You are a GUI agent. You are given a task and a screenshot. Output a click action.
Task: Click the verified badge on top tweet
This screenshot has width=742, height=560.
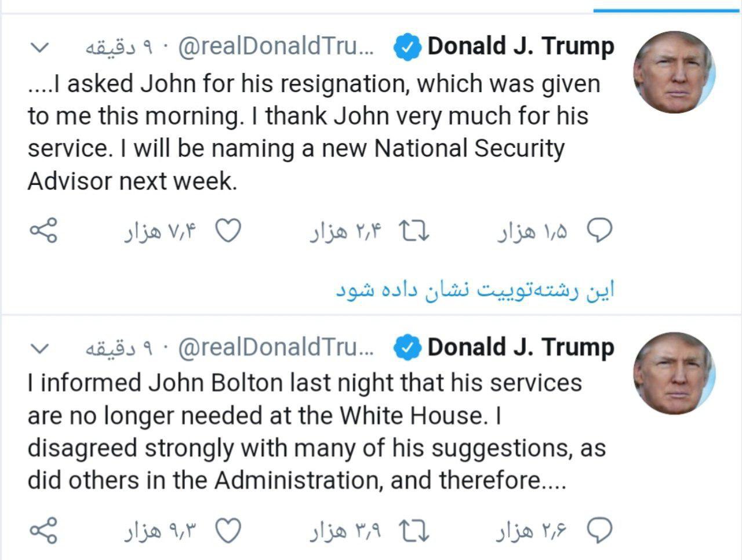[x=408, y=48]
